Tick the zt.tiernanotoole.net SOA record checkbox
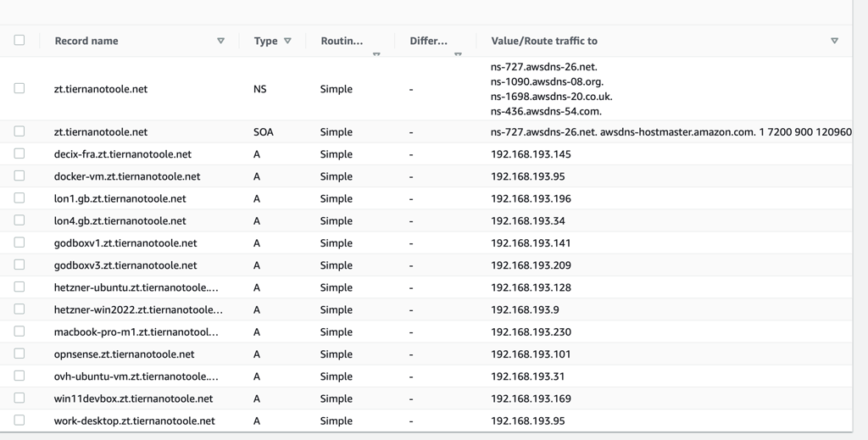The width and height of the screenshot is (868, 440). point(19,131)
